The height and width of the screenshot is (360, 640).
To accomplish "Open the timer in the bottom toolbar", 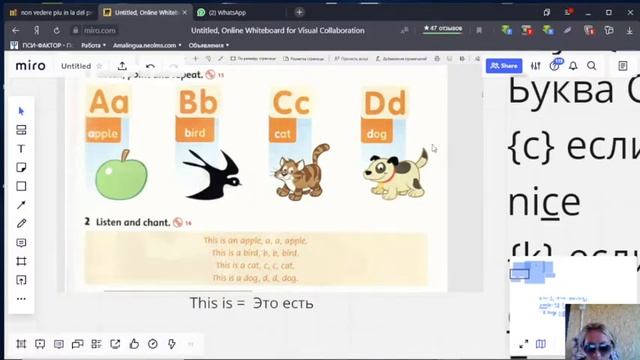I will (x=153, y=344).
